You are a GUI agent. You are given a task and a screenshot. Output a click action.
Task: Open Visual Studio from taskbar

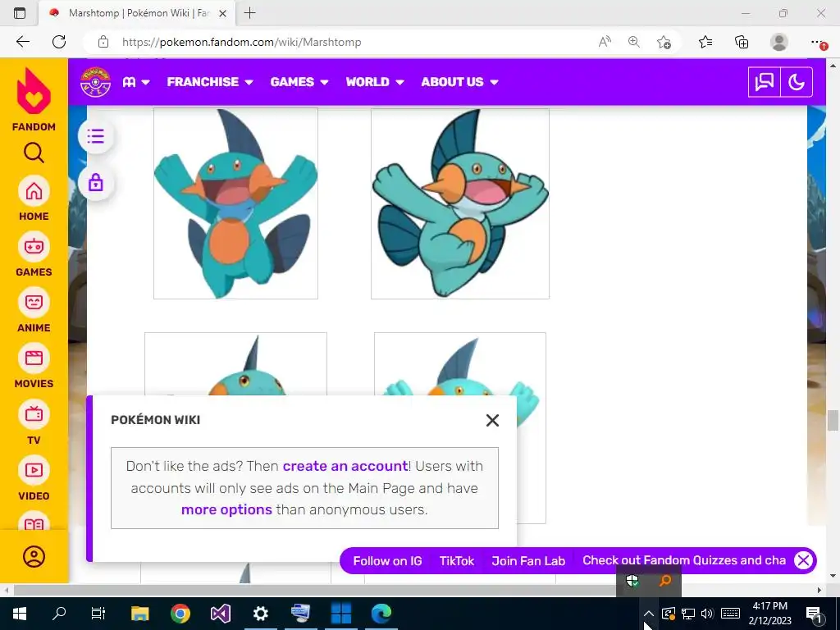[x=220, y=614]
